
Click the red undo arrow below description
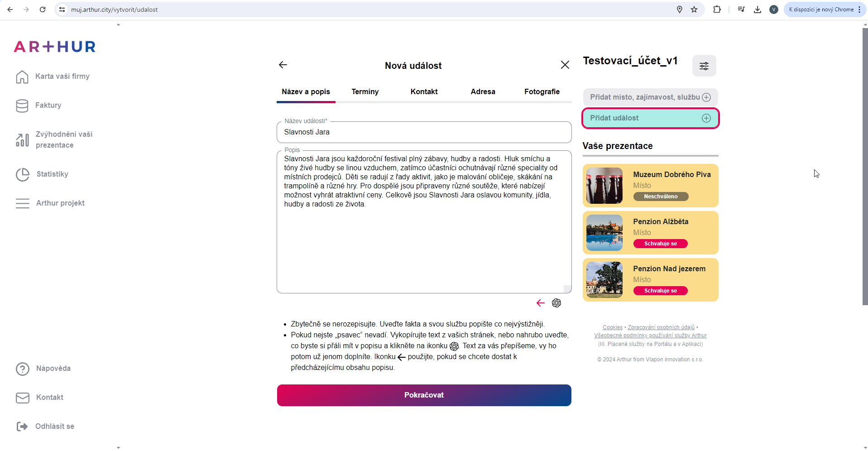click(x=540, y=303)
